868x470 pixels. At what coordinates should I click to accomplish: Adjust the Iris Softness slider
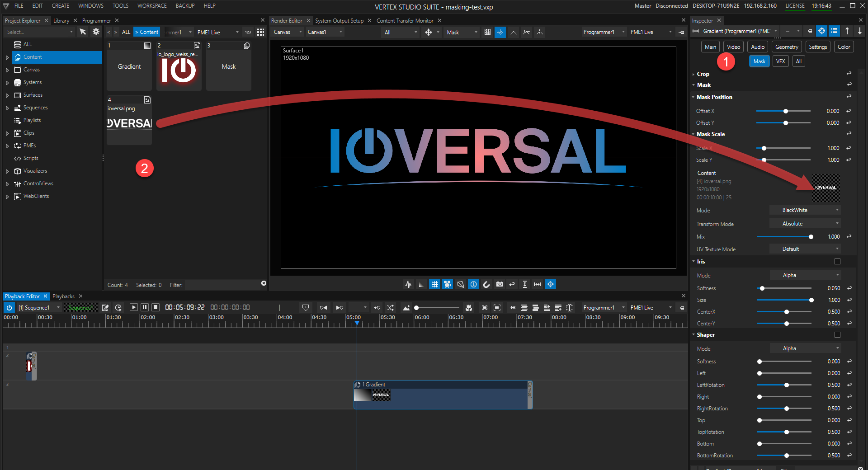tap(784, 288)
